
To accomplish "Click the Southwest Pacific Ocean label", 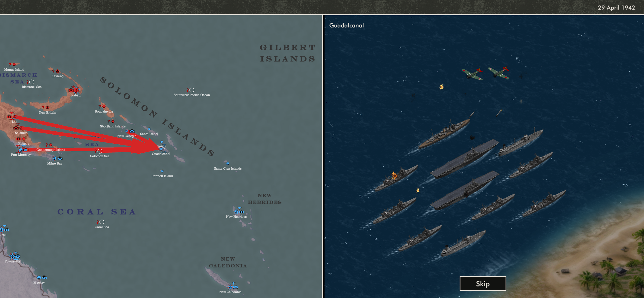I will (192, 95).
